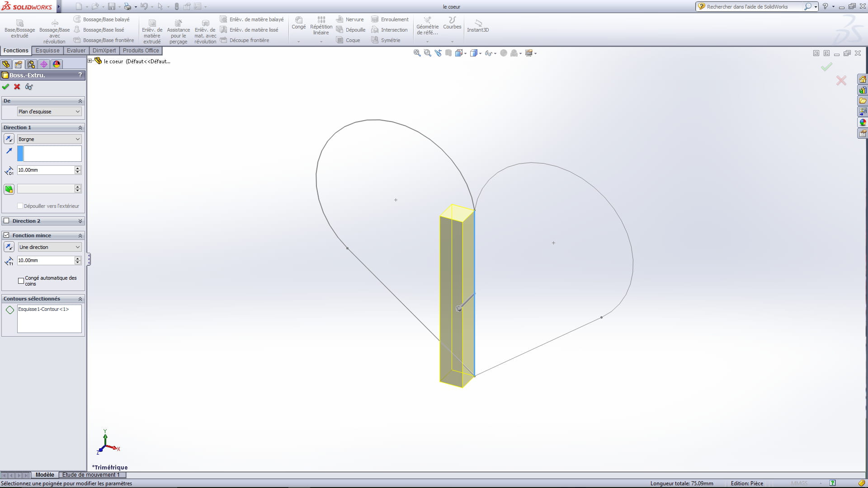Cancel feature via graphics-area red X
868x488 pixels.
click(841, 81)
